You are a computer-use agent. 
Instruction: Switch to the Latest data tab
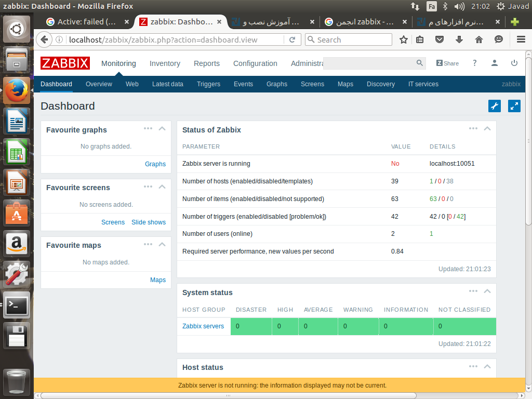pyautogui.click(x=167, y=84)
